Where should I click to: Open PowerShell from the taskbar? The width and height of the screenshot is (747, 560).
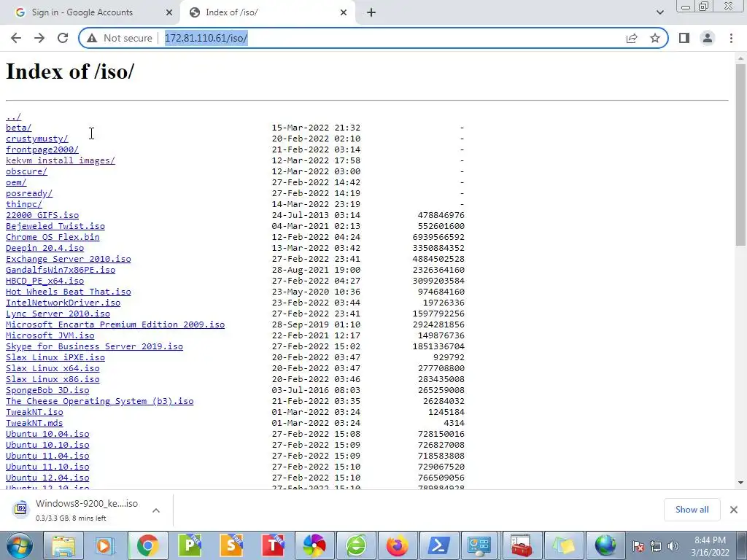pos(439,545)
